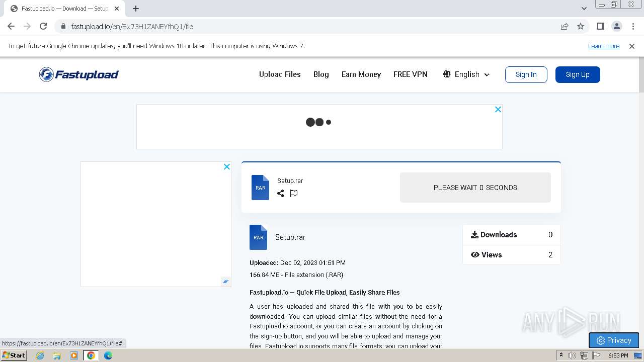Open File Explorer from taskbar
Viewport: 644px width, 362px height.
(x=57, y=355)
